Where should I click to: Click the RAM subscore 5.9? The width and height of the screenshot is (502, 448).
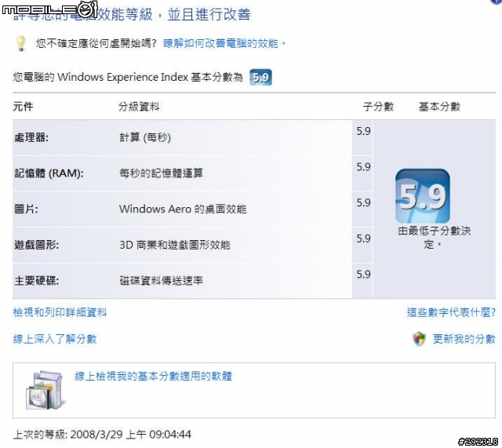click(363, 167)
